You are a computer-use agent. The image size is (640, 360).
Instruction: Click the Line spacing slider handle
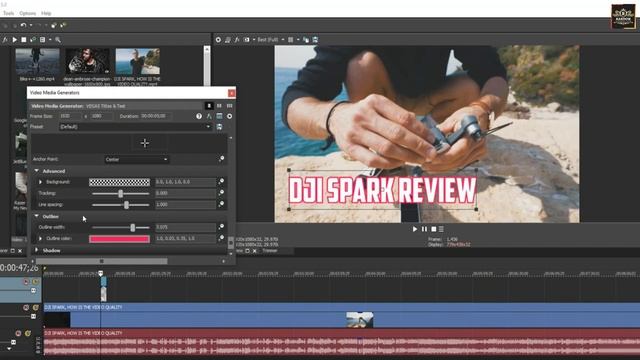pos(126,205)
